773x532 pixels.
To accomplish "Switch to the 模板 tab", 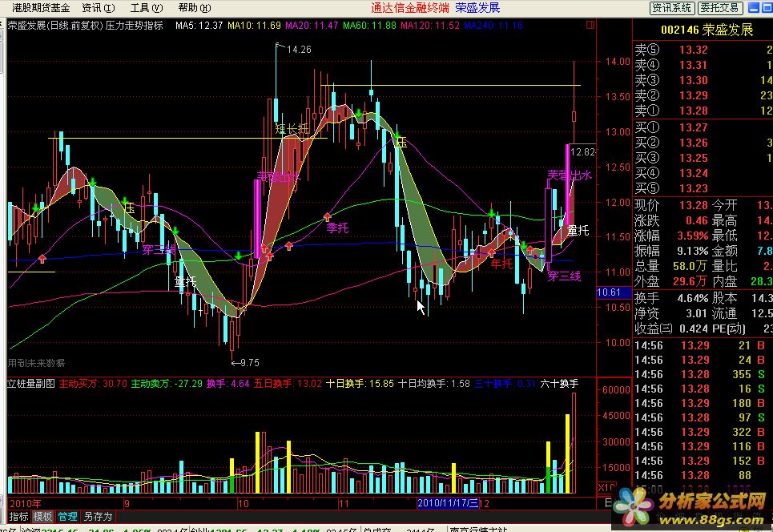I will click(43, 516).
